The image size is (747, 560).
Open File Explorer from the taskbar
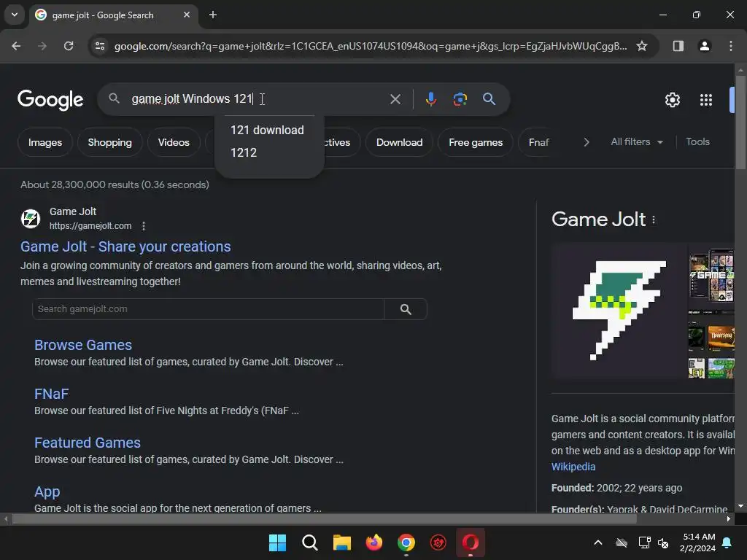tap(341, 542)
